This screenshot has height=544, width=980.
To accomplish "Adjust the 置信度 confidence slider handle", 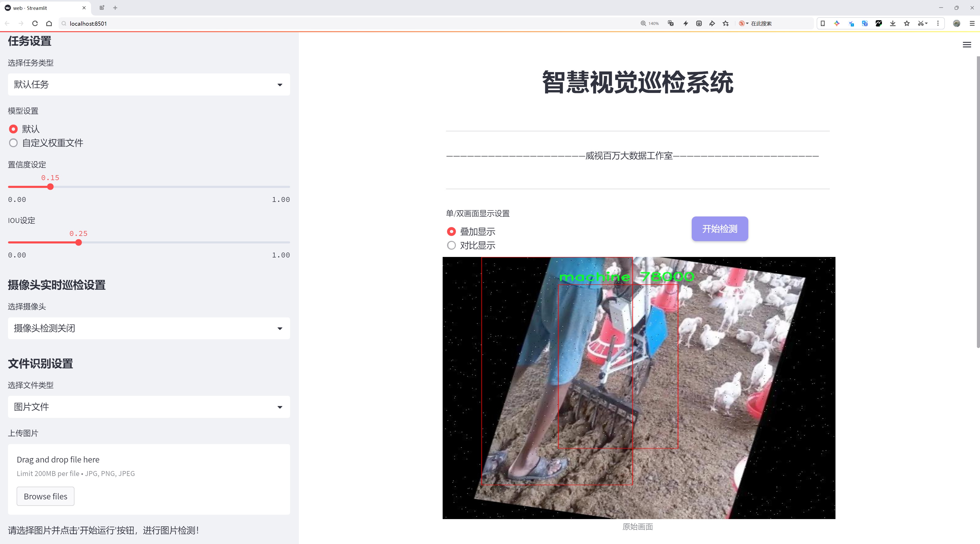I will 50,187.
